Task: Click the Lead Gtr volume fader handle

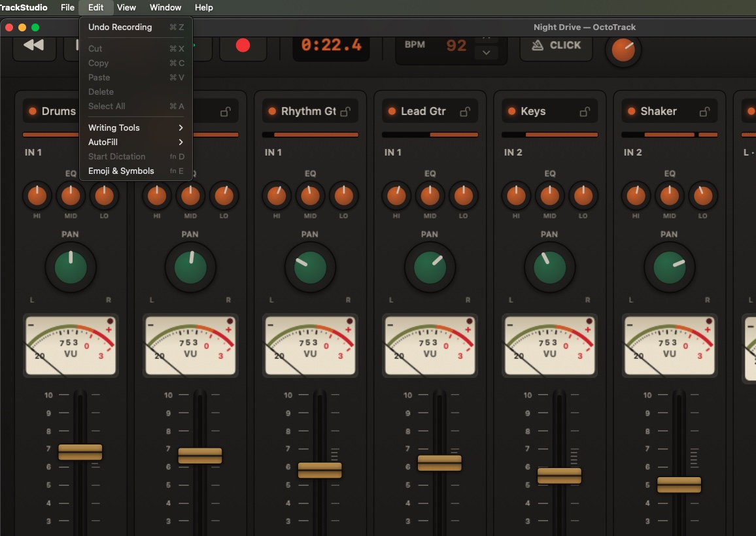Action: click(439, 463)
